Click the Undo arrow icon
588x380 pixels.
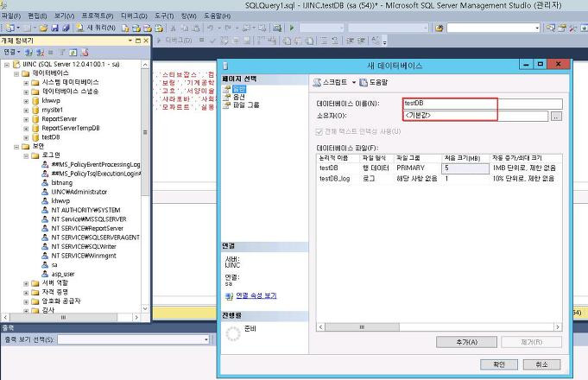(x=211, y=28)
